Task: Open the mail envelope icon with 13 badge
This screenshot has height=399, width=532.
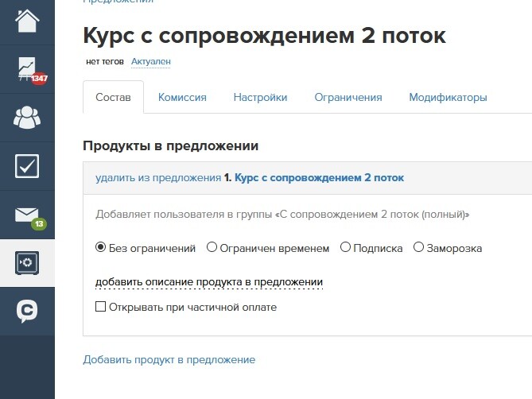Action: (x=27, y=215)
